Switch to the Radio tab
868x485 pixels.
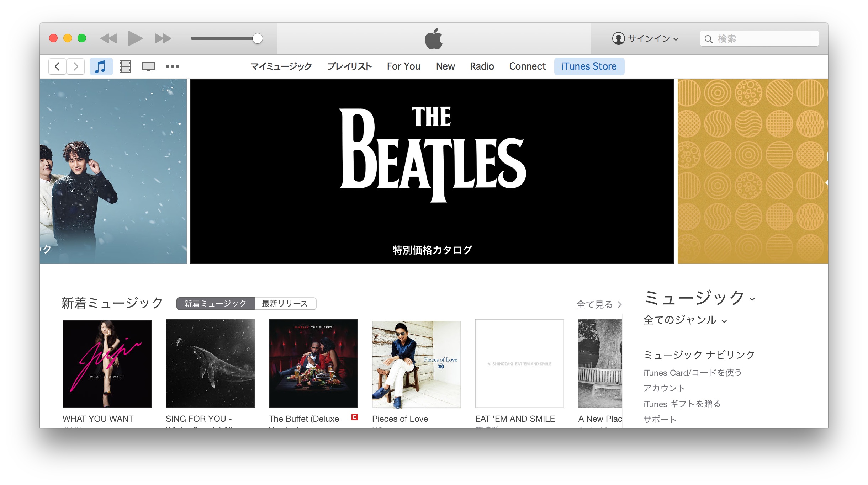[482, 66]
